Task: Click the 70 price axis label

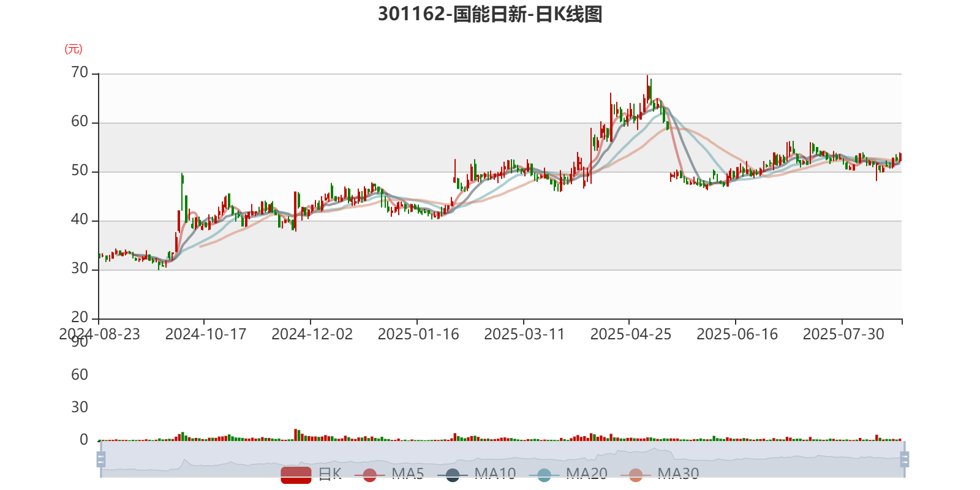Action: click(x=80, y=73)
